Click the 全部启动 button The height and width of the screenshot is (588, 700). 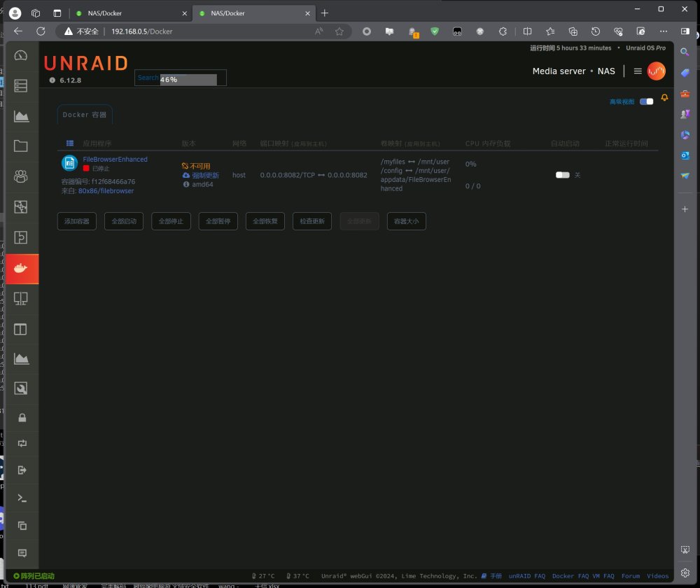[x=124, y=221]
